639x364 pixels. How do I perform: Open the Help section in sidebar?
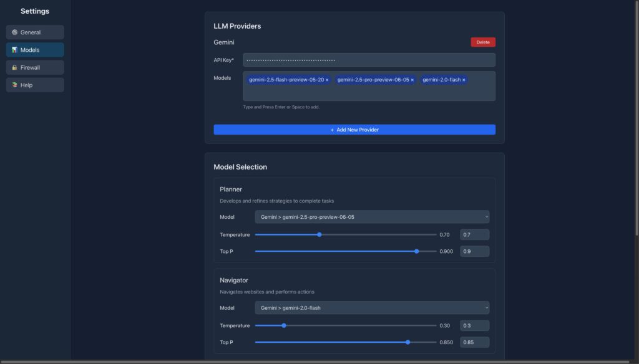(34, 84)
